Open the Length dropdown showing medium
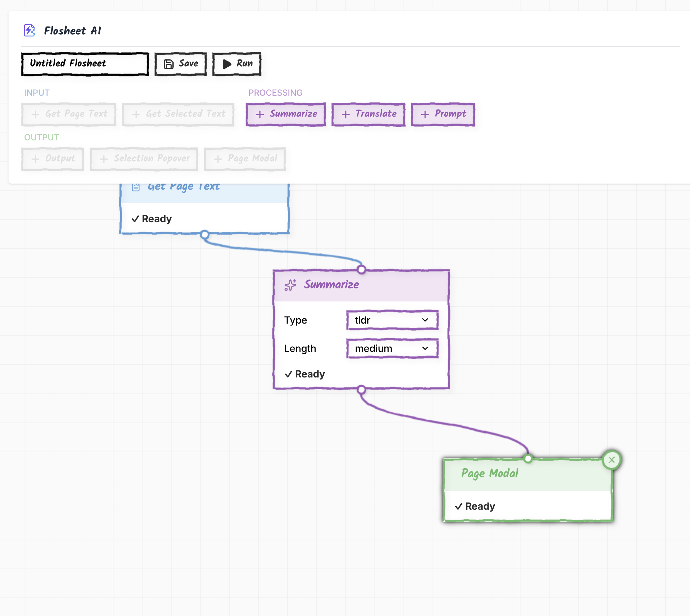 click(x=392, y=348)
